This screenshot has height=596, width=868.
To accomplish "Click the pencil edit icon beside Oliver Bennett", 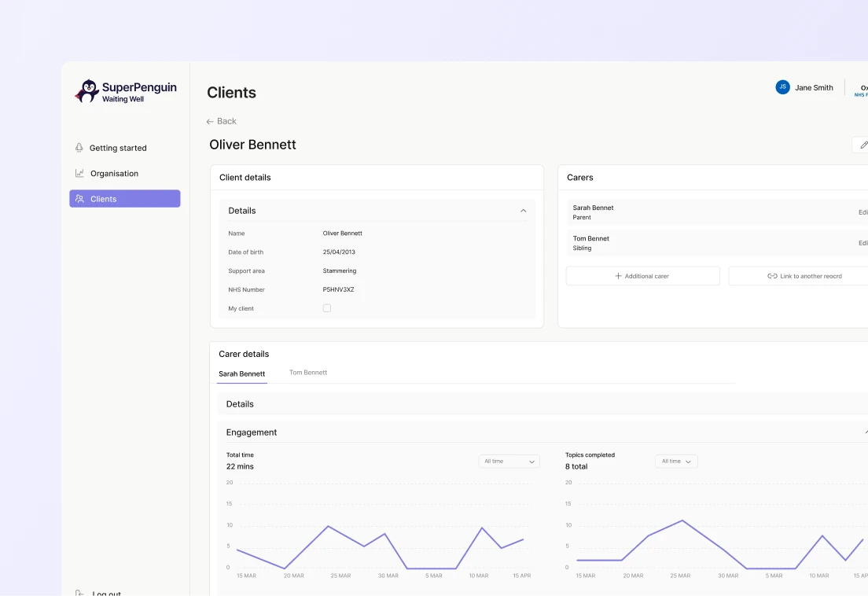I will 863,145.
